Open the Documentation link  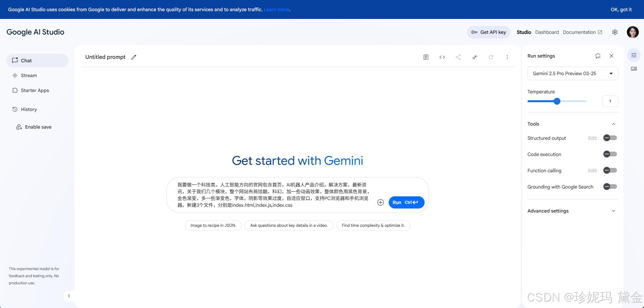tap(582, 32)
